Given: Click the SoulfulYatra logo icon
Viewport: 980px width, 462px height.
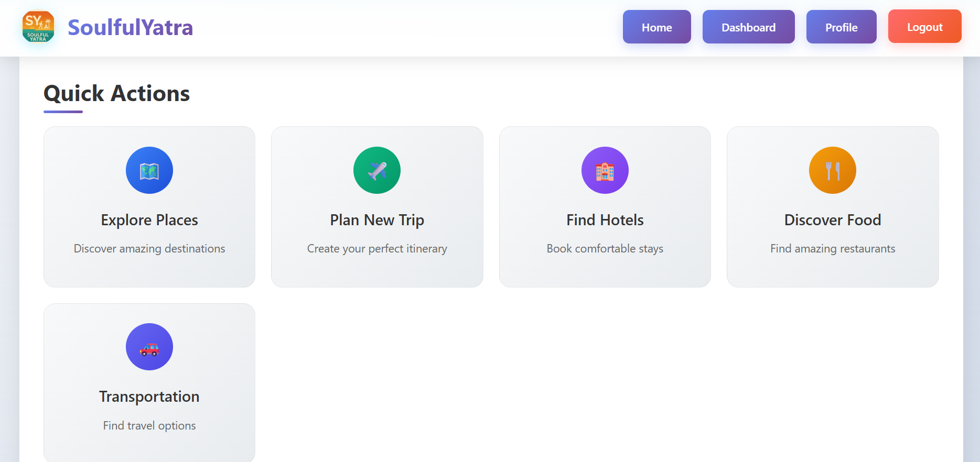Looking at the screenshot, I should point(38,27).
